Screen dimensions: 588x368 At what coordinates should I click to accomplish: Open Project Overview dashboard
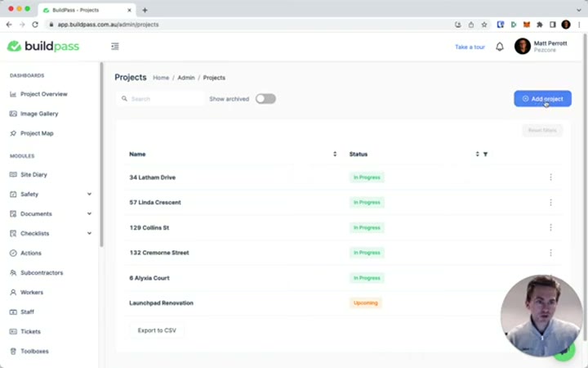pyautogui.click(x=44, y=94)
